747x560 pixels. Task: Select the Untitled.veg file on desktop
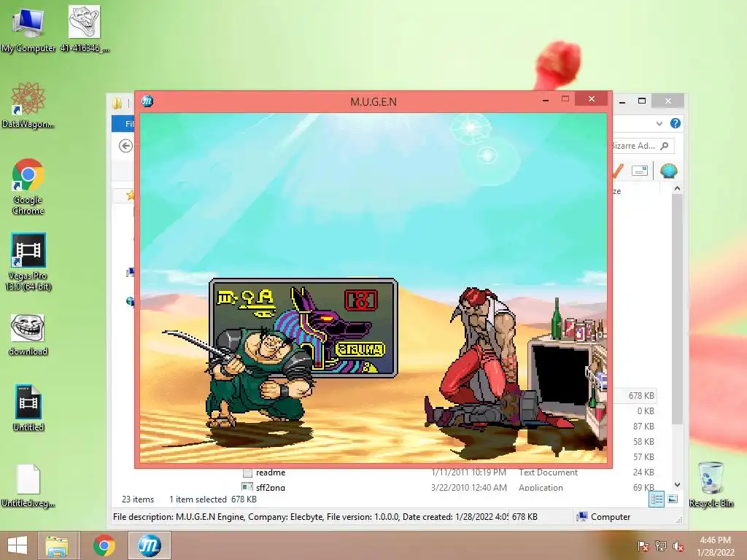click(28, 486)
